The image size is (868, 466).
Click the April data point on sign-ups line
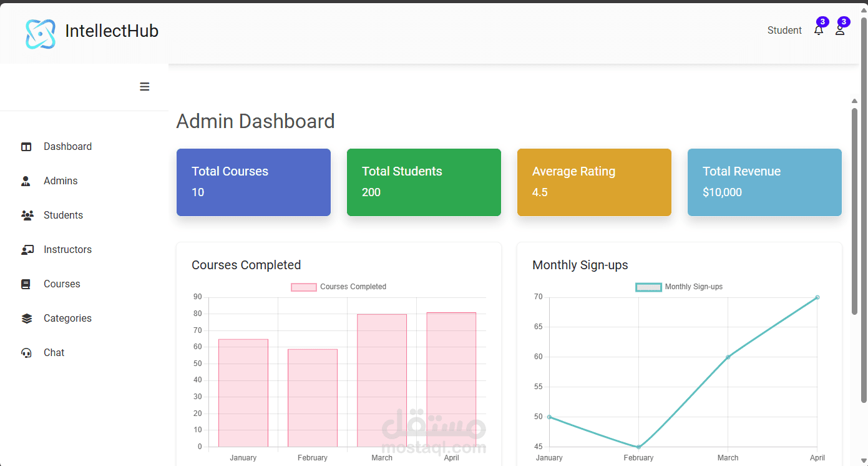[x=817, y=297]
